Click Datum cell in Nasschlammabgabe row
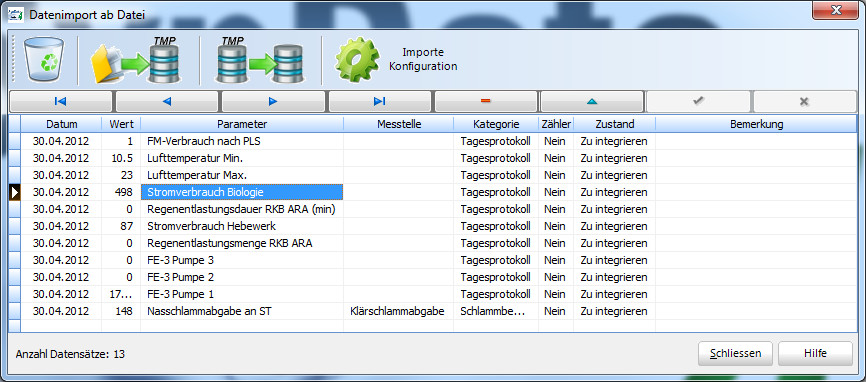866x382 pixels. (61, 311)
